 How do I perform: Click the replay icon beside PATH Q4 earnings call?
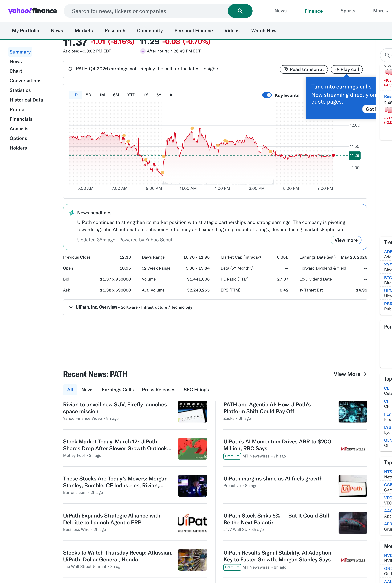[70, 69]
